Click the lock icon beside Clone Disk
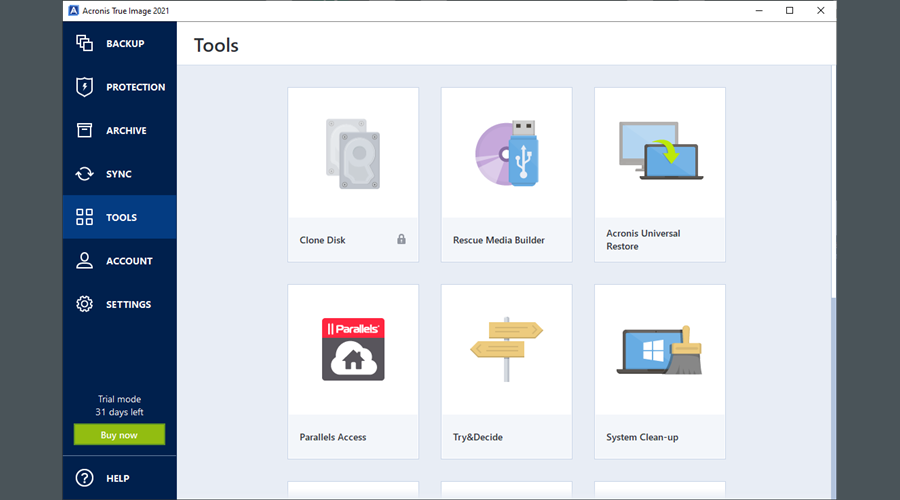This screenshot has width=900, height=500. click(x=401, y=240)
